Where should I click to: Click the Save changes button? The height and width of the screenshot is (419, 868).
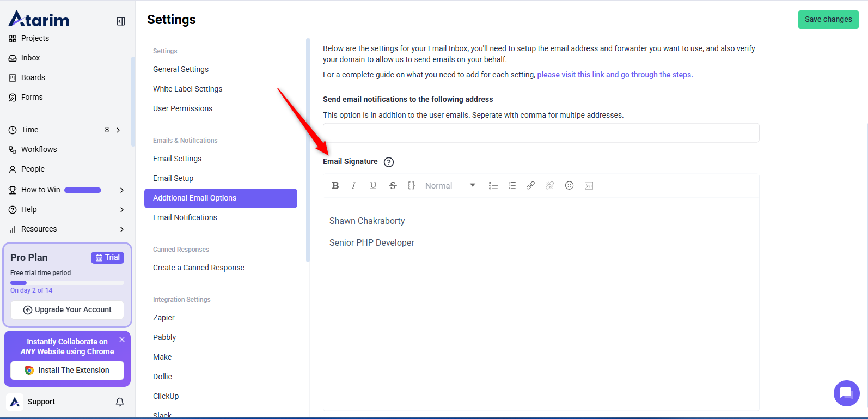pos(828,20)
